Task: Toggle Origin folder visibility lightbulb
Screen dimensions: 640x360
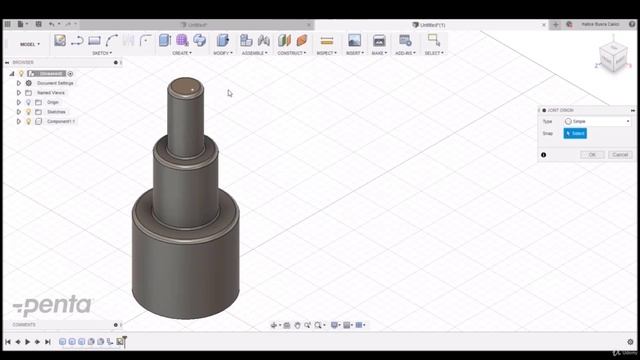Action: tap(29, 102)
